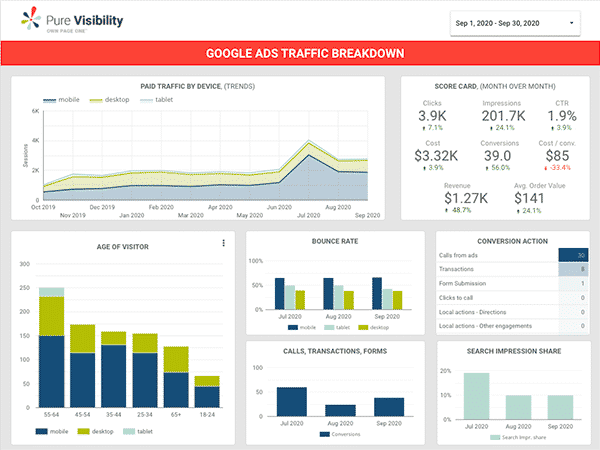The width and height of the screenshot is (600, 450).
Task: Click the 65+ bar in Age of Visitor
Action: pos(176,377)
